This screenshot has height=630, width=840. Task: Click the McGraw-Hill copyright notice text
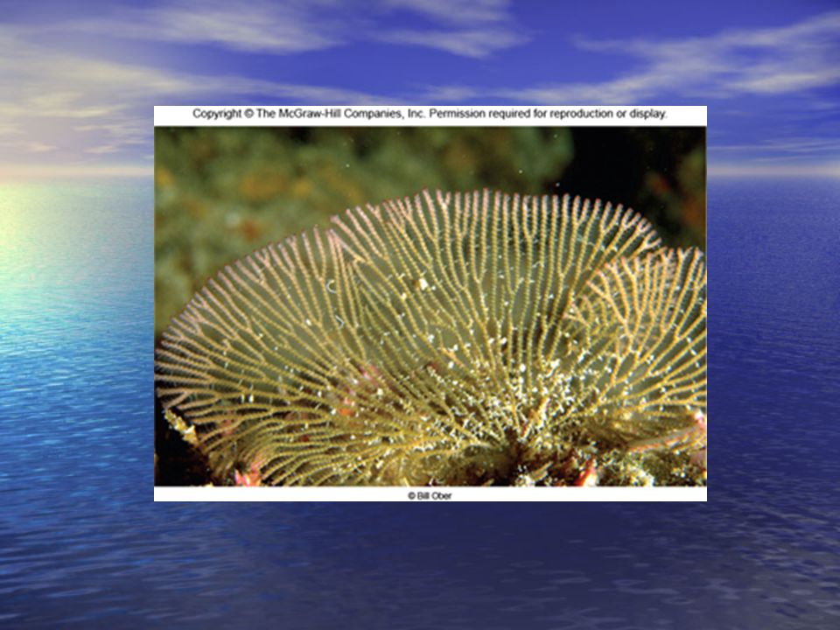[430, 114]
